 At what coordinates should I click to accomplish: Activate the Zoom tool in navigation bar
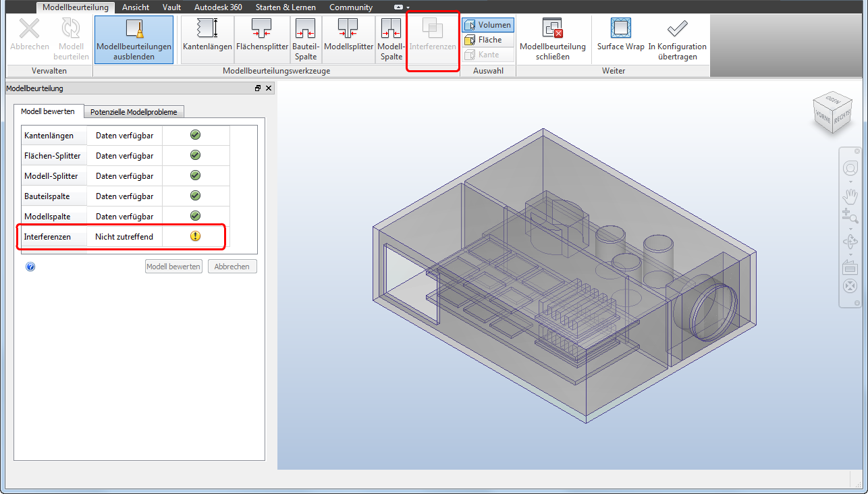point(850,216)
